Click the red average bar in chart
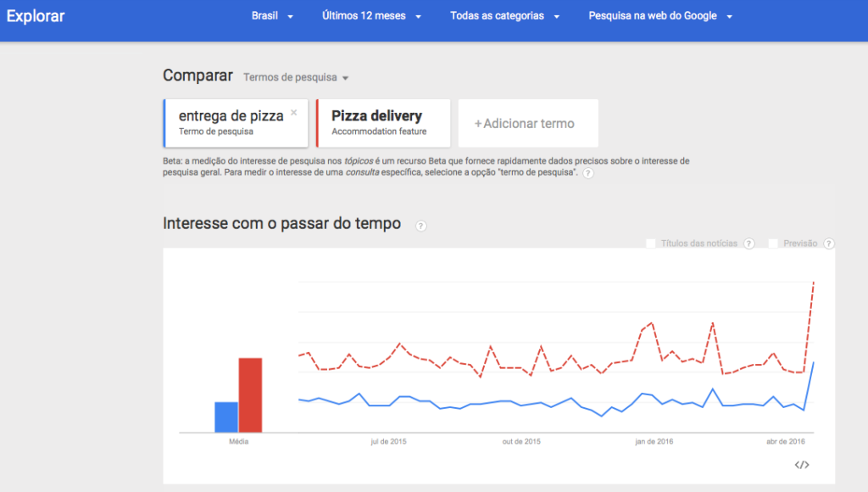 click(250, 395)
